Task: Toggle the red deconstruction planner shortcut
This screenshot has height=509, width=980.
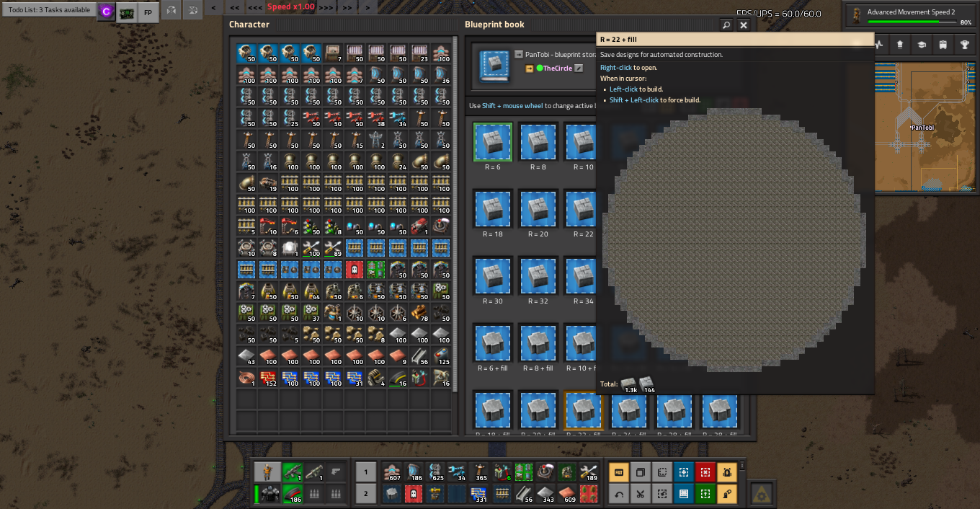Action: coord(705,472)
